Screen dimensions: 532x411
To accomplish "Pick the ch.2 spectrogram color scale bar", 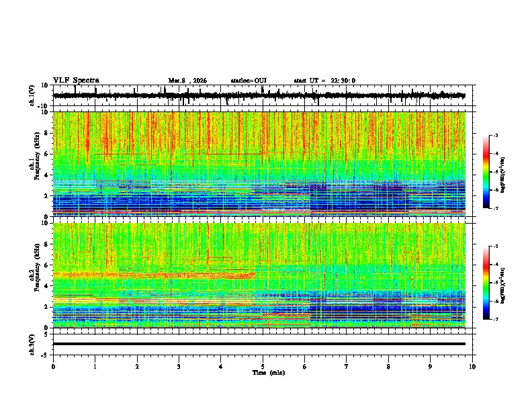I will coord(486,283).
